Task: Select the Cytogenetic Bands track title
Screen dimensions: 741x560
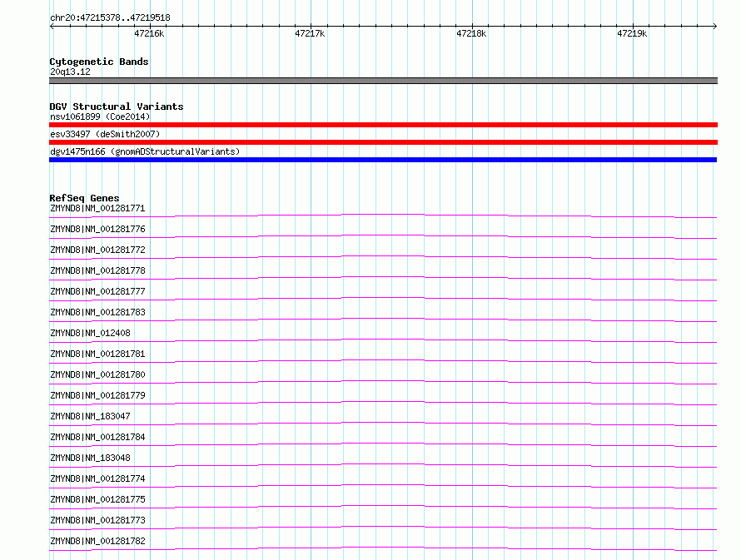Action: [99, 62]
